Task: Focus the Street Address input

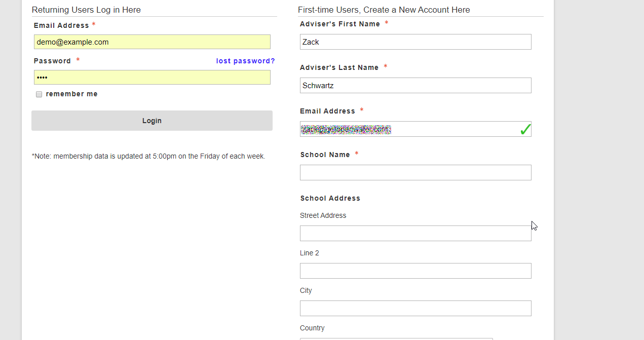Action: pos(415,233)
